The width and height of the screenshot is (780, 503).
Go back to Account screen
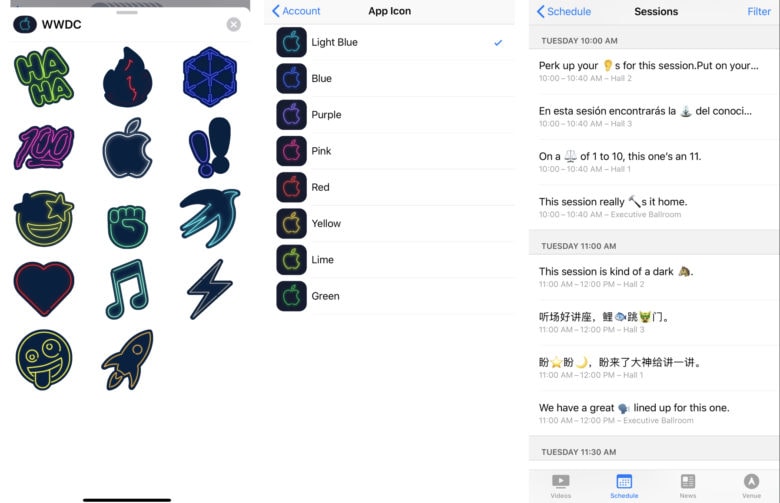tap(296, 11)
